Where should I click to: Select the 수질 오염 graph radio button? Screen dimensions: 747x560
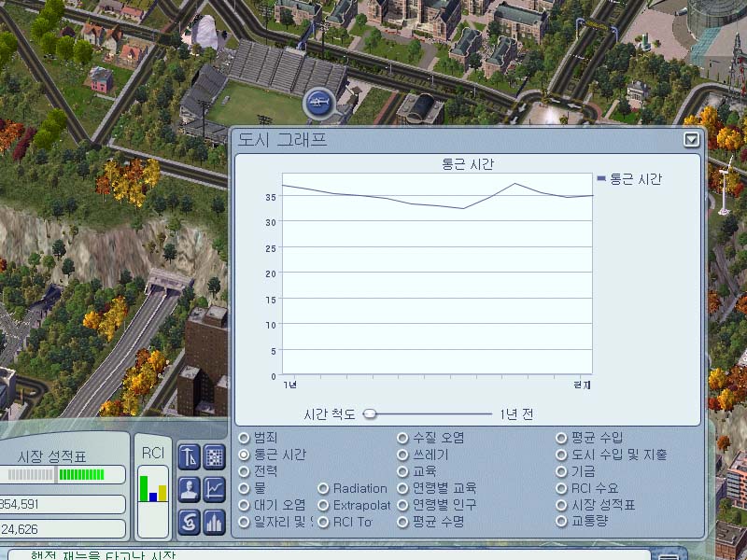(402, 438)
